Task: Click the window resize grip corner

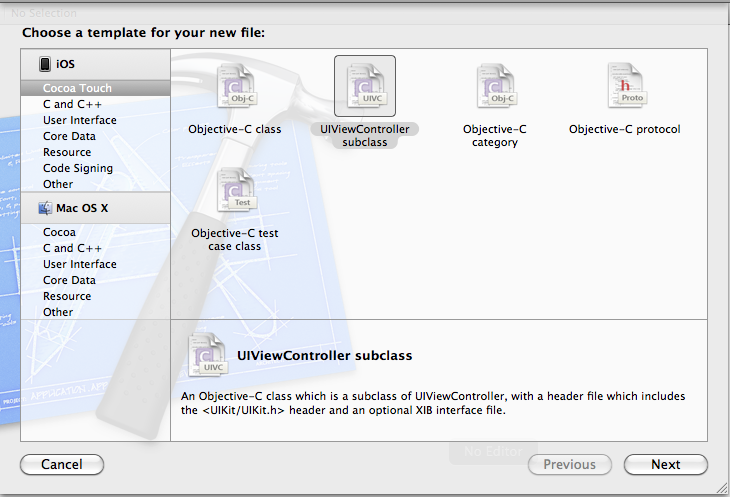Action: click(x=722, y=489)
